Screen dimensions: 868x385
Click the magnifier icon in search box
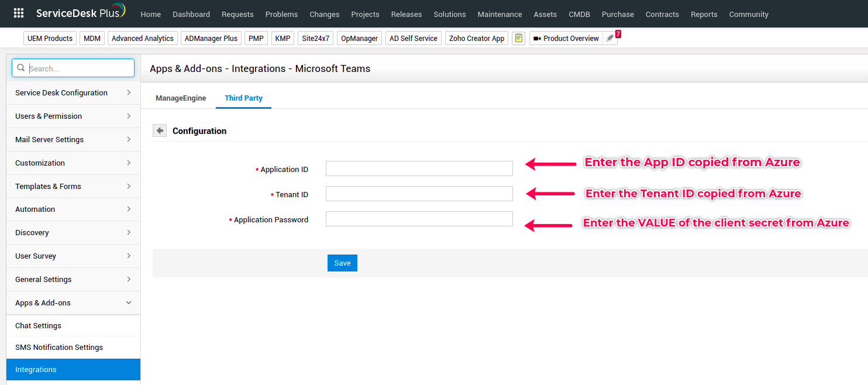[21, 68]
